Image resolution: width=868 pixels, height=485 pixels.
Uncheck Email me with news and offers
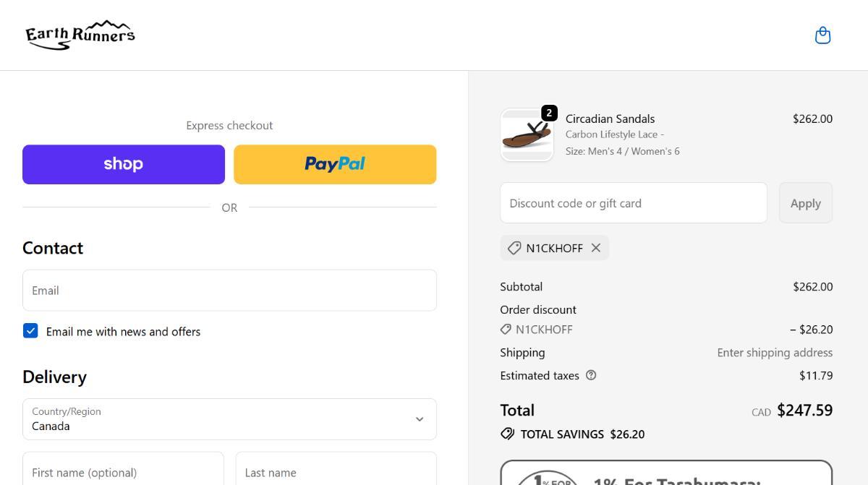coord(30,331)
